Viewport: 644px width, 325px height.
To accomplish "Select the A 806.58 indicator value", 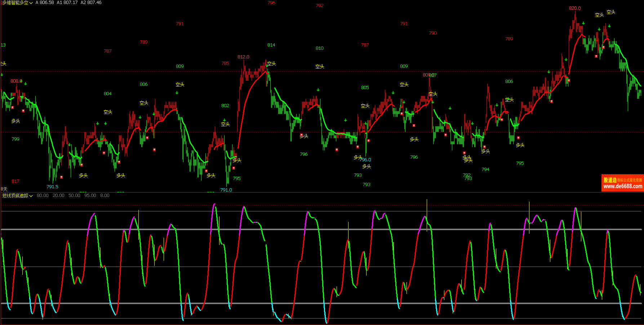I will click(44, 3).
